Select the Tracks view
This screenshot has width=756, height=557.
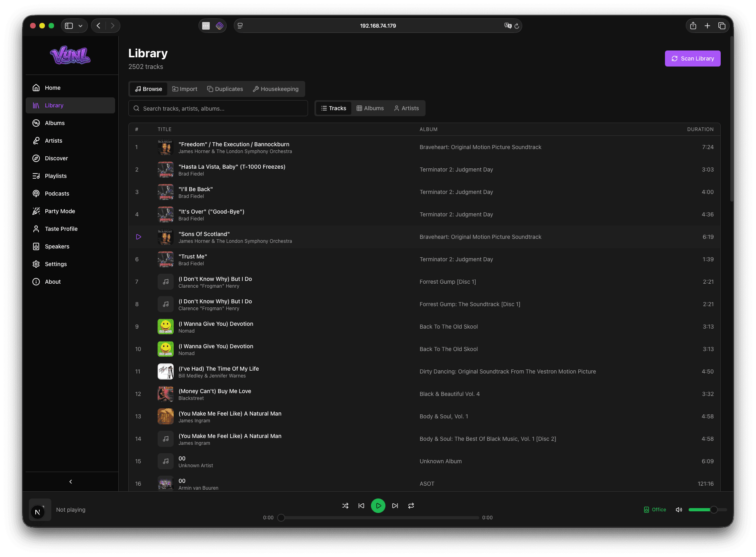(334, 108)
